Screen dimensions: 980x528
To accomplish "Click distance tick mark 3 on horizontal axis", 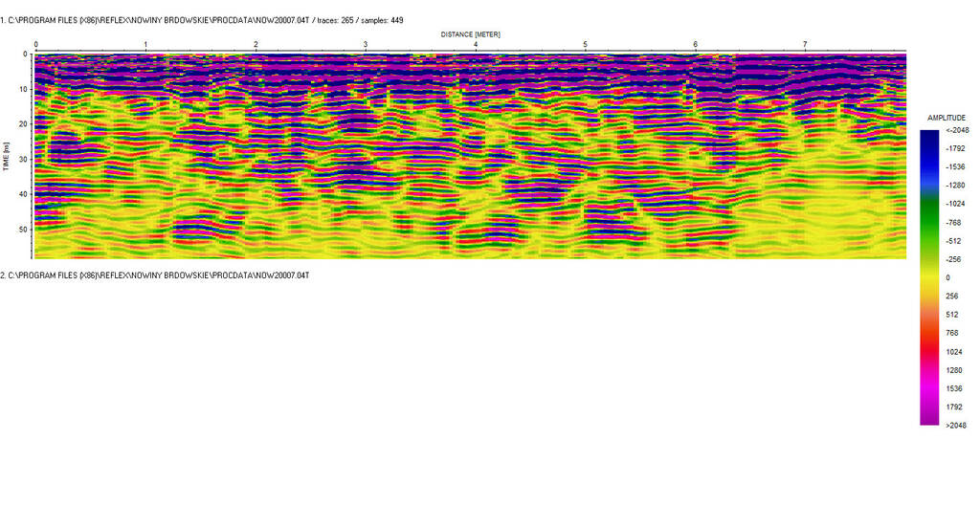I will [x=366, y=45].
